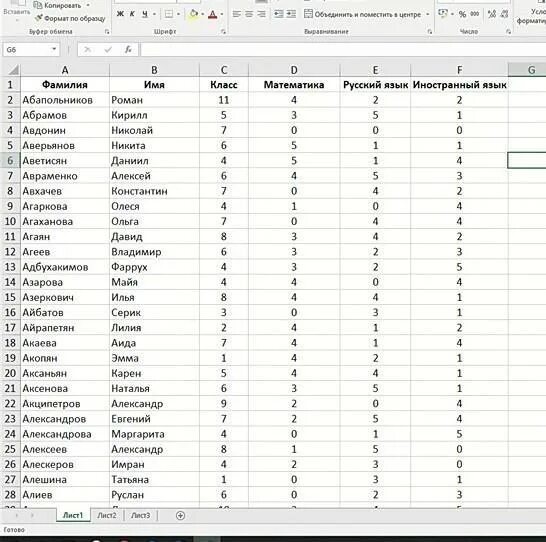Select cell with name Константин
The width and height of the screenshot is (546, 542).
(154, 191)
